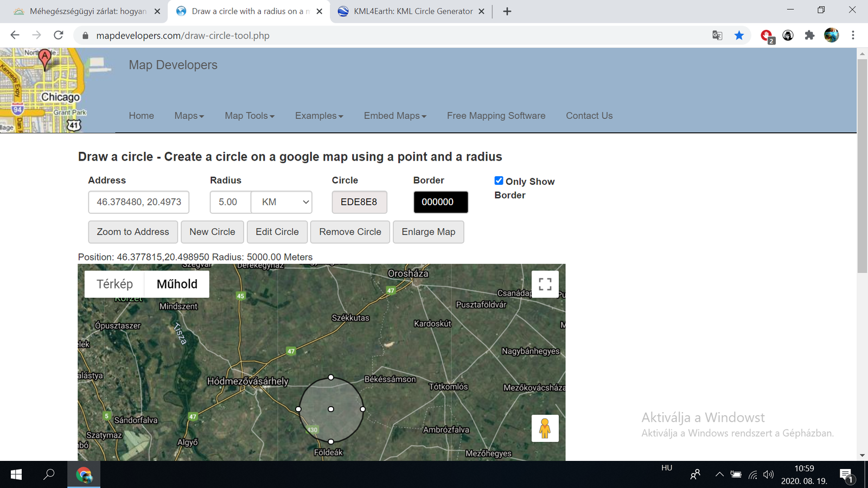Image resolution: width=868 pixels, height=488 pixels.
Task: Click the Enlarge Map button
Action: coord(429,232)
